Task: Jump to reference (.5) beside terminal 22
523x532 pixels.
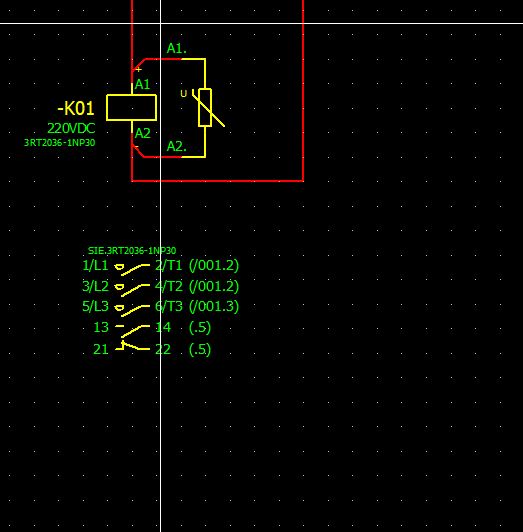Action: click(200, 349)
